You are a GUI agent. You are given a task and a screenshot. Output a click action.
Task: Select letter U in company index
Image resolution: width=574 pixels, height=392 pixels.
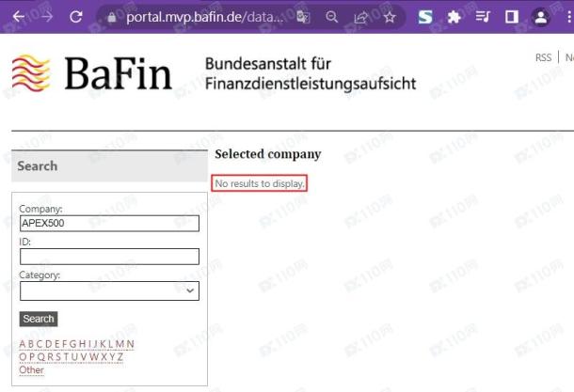point(74,356)
